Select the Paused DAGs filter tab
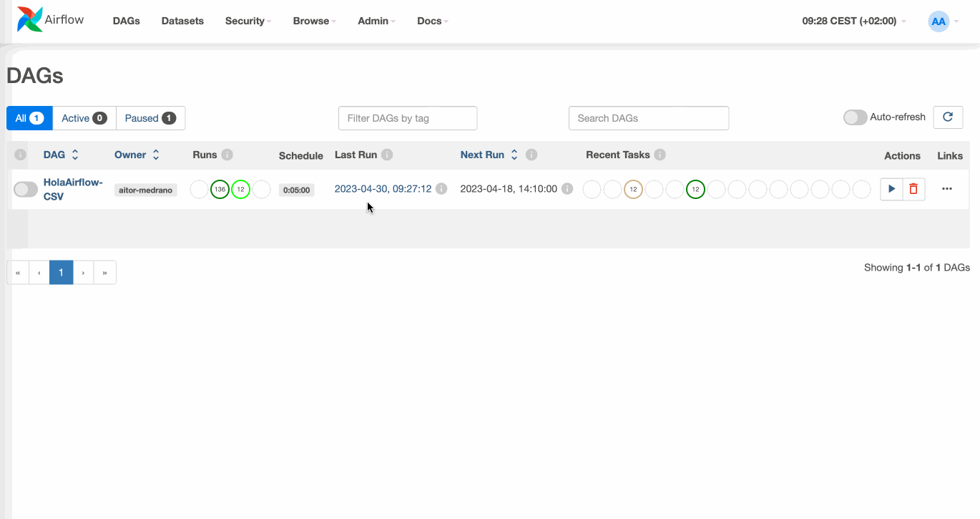 tap(150, 118)
